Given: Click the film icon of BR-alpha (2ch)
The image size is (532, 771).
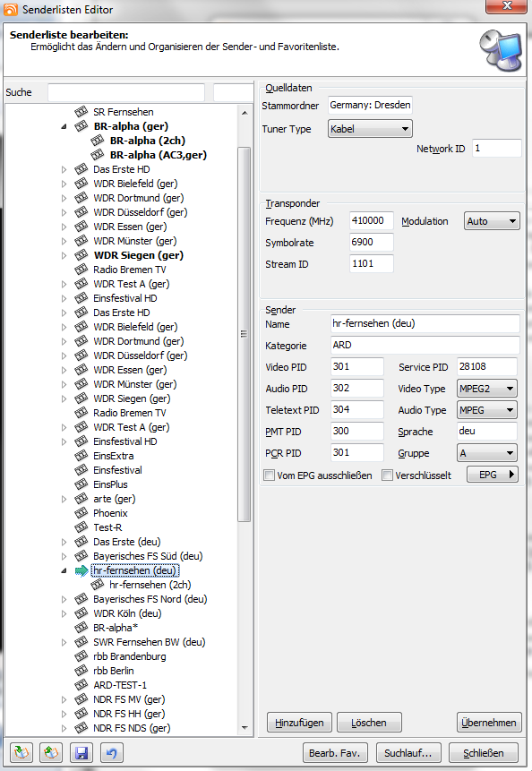Looking at the screenshot, I should pyautogui.click(x=98, y=141).
